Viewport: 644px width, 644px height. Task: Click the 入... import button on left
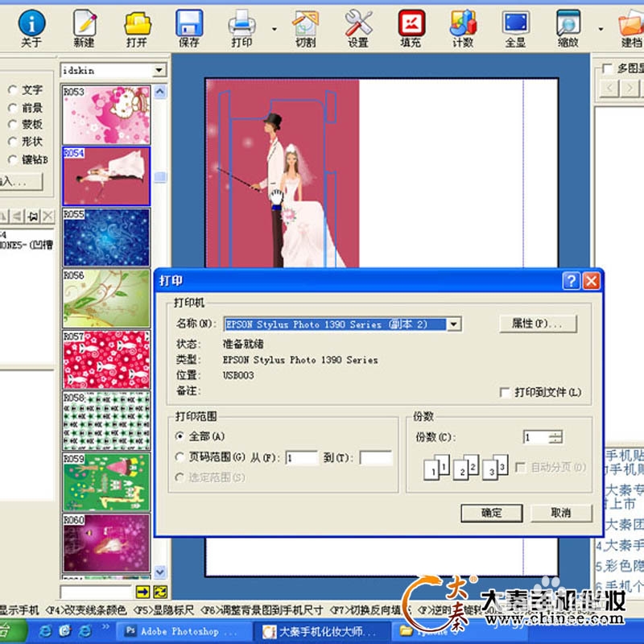pos(21,181)
